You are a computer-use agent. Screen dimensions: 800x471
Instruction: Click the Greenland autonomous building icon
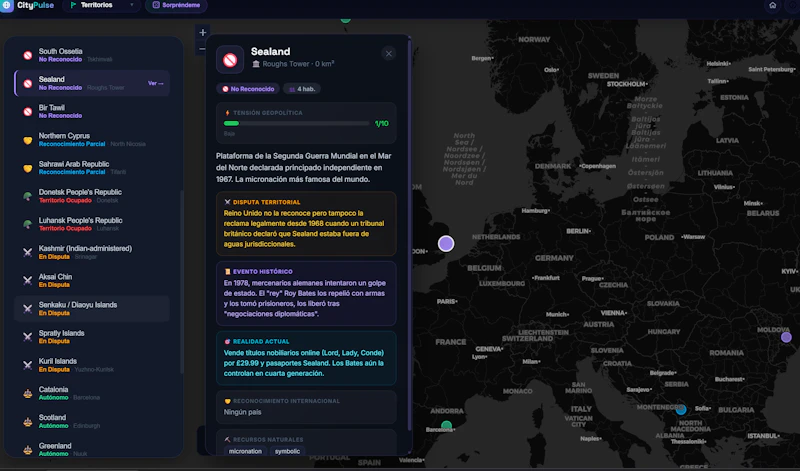click(x=28, y=450)
